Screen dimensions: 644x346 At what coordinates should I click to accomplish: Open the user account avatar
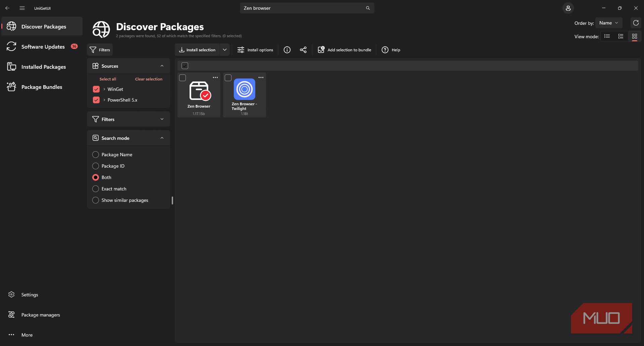coord(568,8)
